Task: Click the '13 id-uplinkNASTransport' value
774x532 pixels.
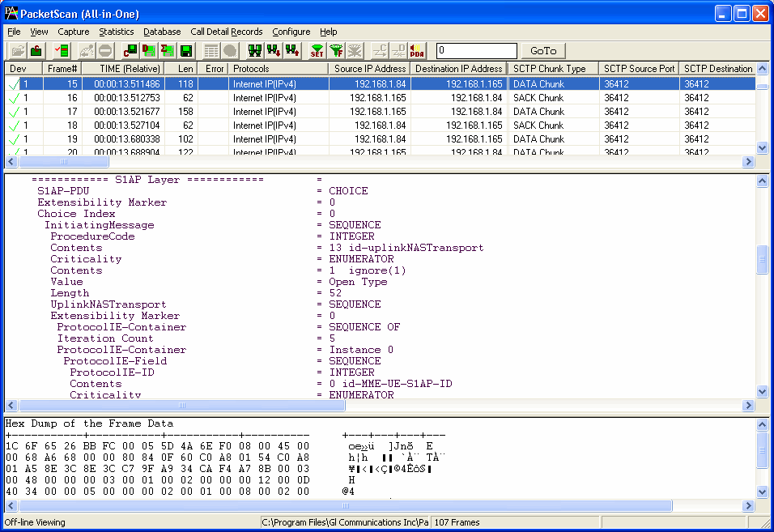Action: (x=406, y=248)
